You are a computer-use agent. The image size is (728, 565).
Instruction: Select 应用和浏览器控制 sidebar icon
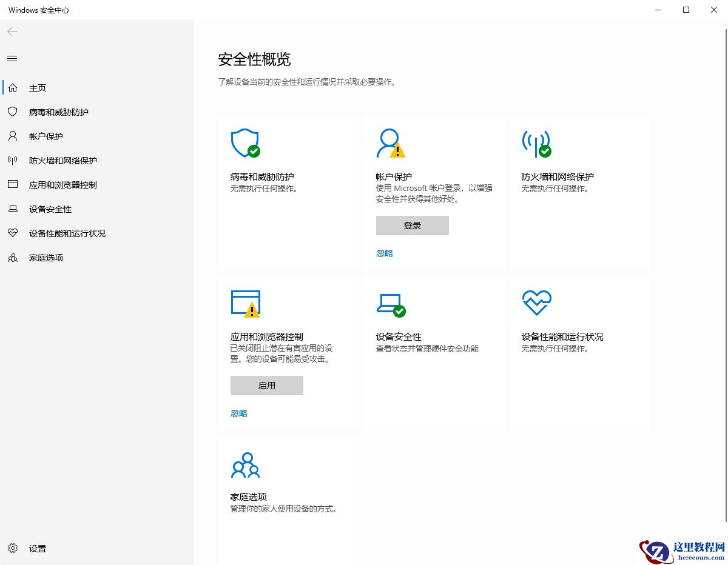tap(12, 184)
